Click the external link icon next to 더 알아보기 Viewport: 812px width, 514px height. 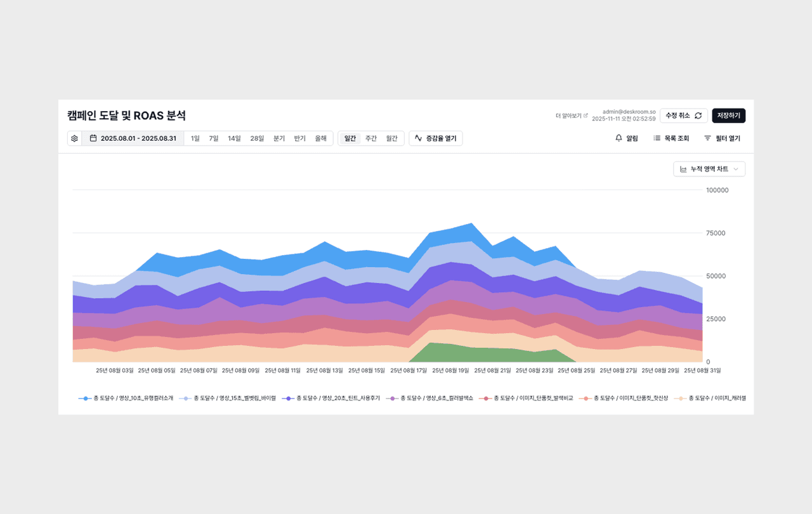tap(586, 115)
